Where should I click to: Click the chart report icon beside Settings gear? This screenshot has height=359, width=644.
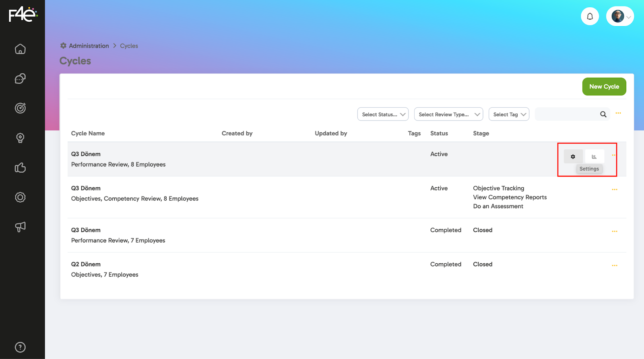(594, 156)
